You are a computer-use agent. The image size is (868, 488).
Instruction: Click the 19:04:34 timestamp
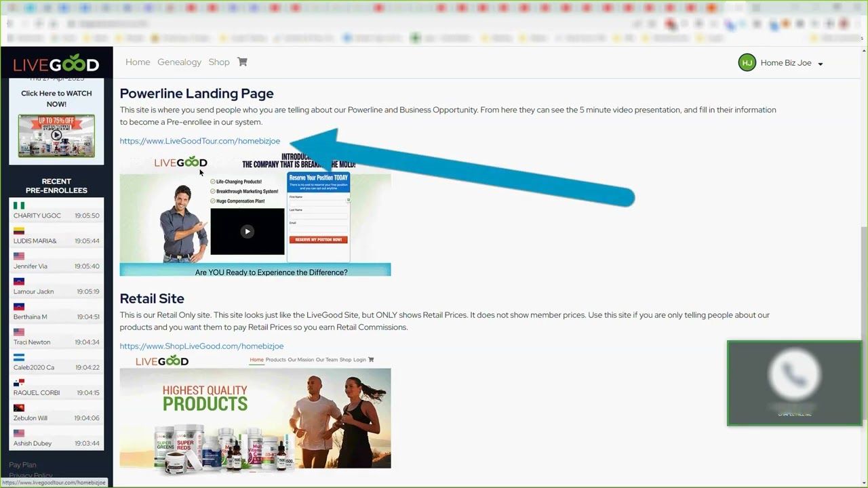click(88, 342)
